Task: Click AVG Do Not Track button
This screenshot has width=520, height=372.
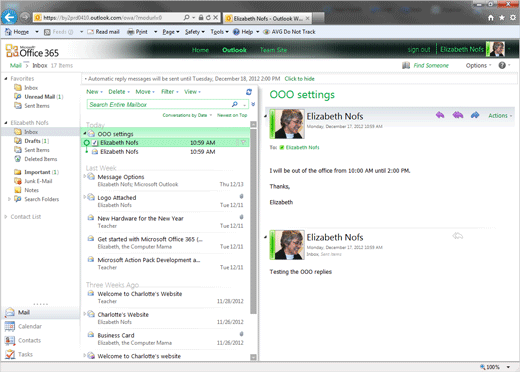Action: tap(289, 32)
